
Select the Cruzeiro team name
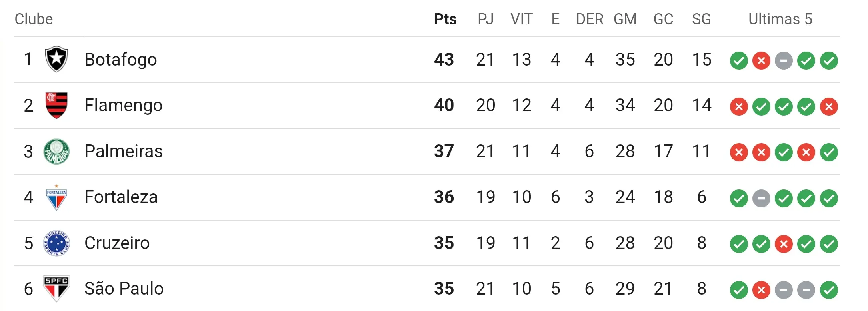(x=117, y=243)
